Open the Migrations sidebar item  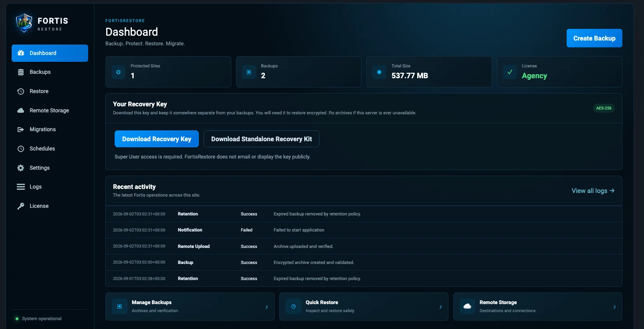[x=50, y=130]
